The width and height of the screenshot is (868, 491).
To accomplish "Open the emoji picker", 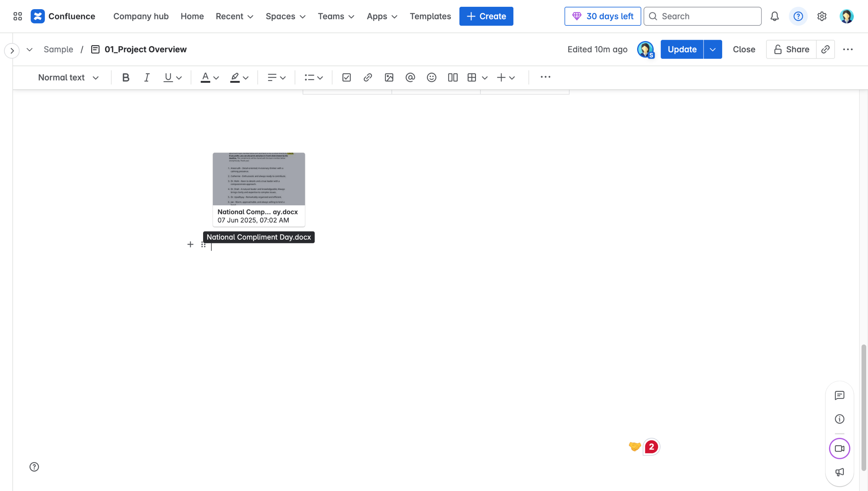I will [431, 77].
